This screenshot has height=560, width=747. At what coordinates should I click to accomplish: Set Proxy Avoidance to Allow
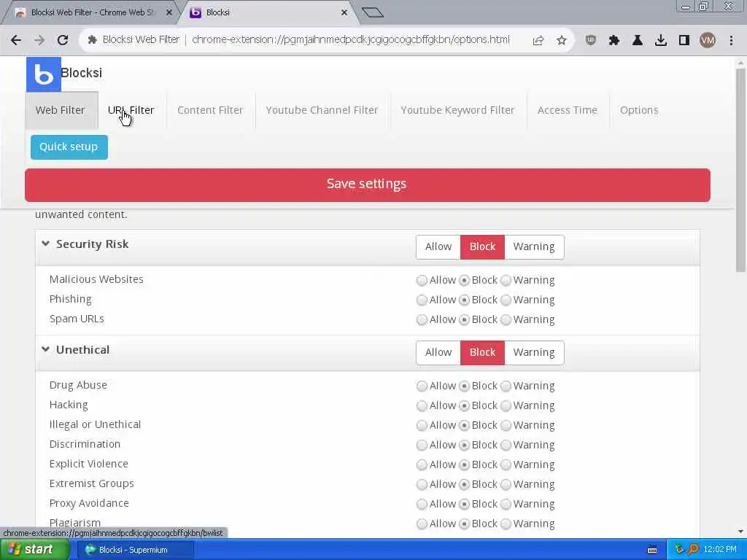(x=422, y=504)
